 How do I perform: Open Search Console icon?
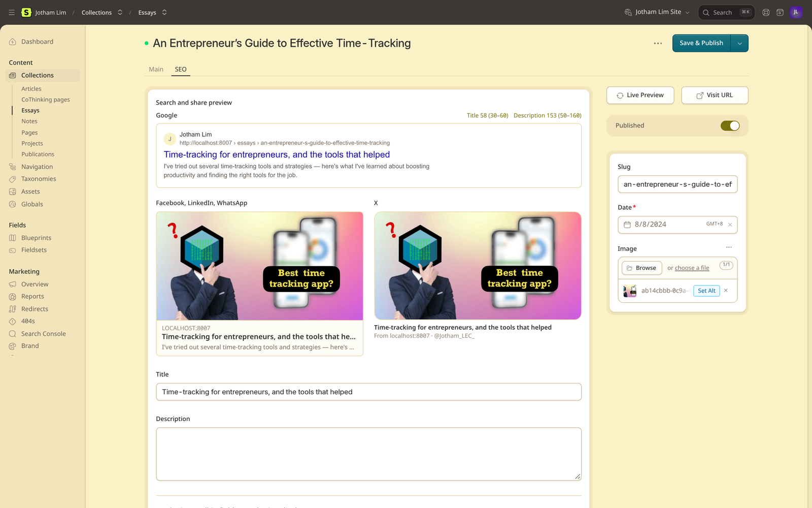tap(13, 334)
